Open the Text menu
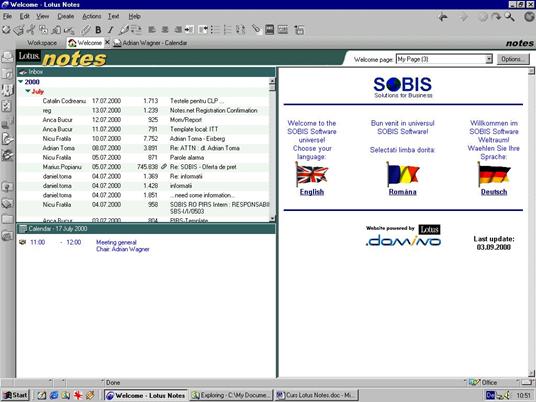 click(x=113, y=16)
